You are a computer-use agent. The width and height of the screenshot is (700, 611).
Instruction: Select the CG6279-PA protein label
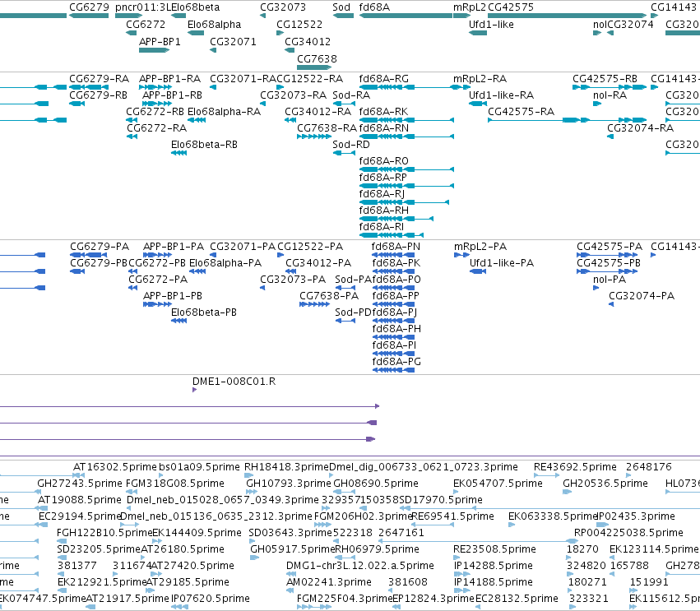pos(100,247)
